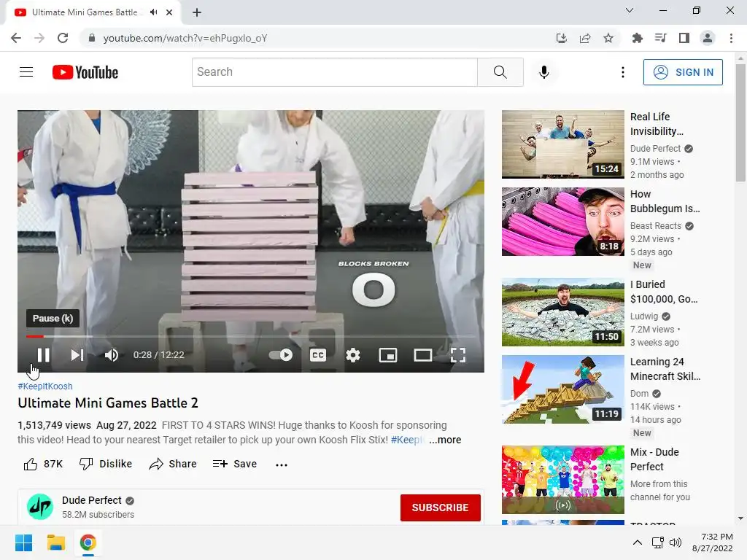Go back in browser
This screenshot has height=560, width=747.
[16, 38]
